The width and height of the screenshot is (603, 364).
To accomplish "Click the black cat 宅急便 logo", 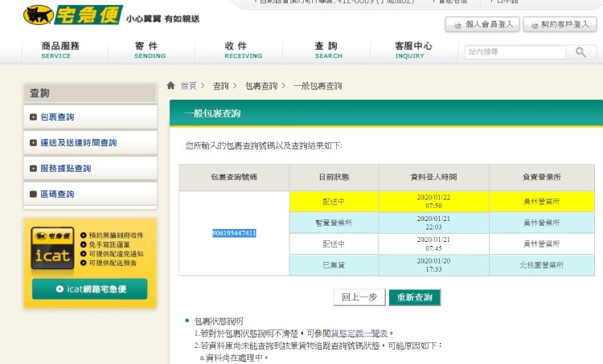I will point(72,15).
